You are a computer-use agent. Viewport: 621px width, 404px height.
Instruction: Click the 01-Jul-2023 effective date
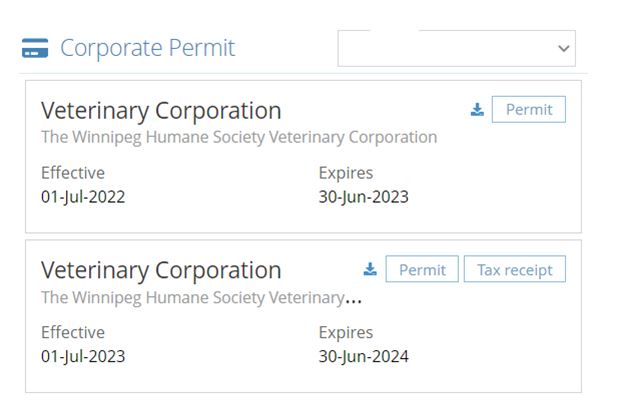83,356
